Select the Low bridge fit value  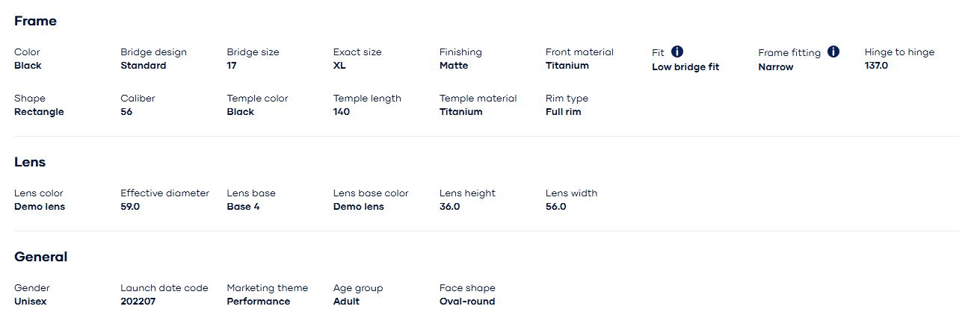[x=685, y=67]
